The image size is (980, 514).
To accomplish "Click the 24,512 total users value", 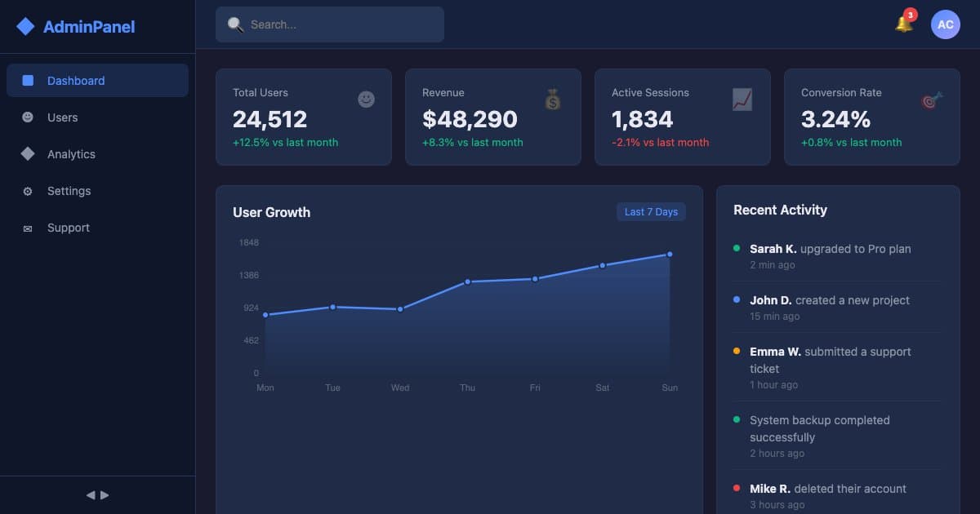I will (x=270, y=119).
